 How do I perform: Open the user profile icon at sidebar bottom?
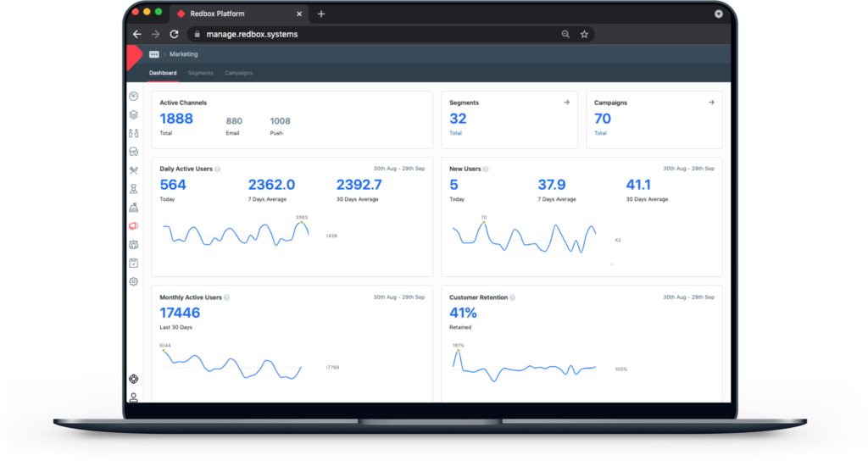(x=133, y=397)
